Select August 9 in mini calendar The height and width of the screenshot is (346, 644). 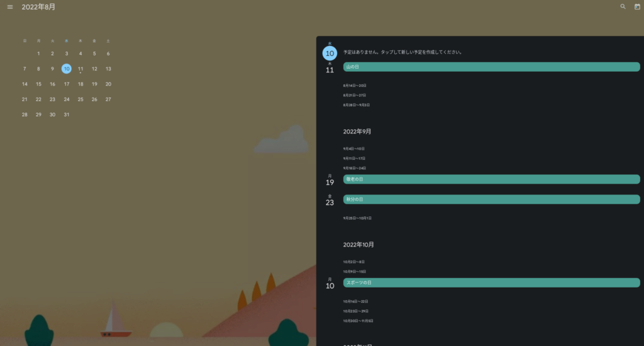(x=52, y=69)
